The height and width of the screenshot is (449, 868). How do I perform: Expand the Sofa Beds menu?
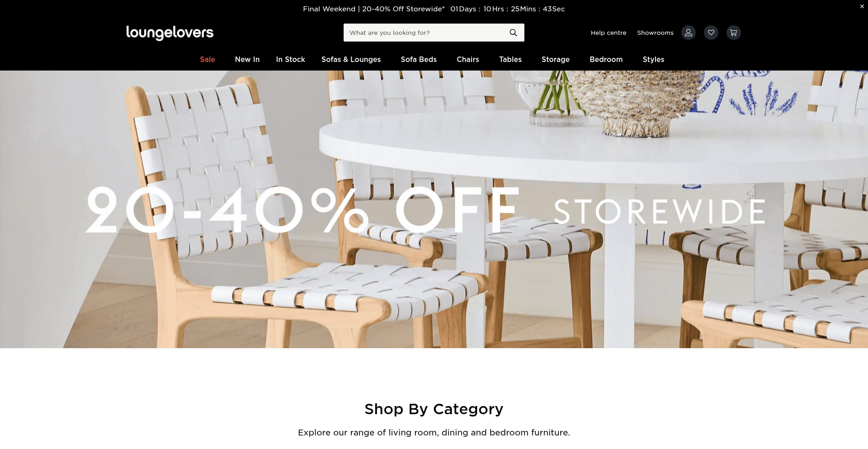coord(419,59)
